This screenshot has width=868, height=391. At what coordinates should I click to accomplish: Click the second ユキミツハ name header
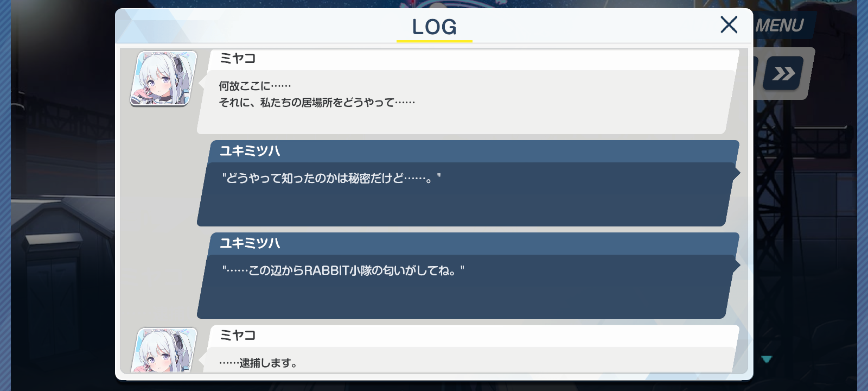pos(250,243)
